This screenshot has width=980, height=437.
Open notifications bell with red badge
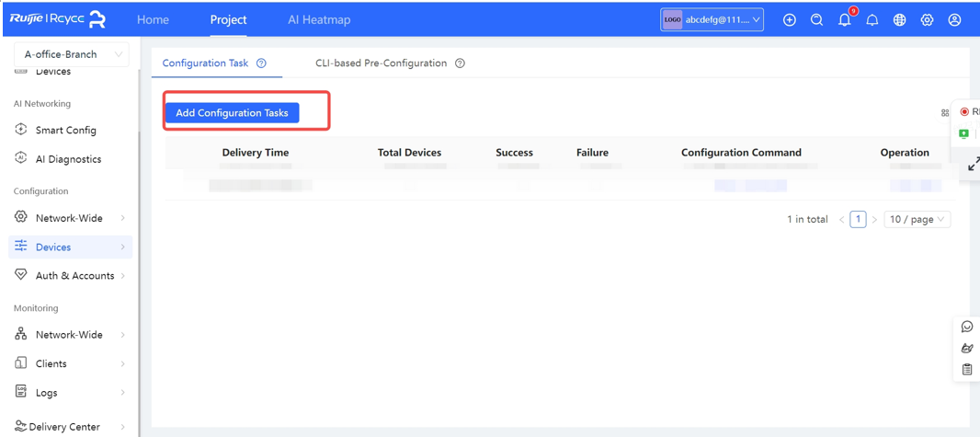[845, 20]
